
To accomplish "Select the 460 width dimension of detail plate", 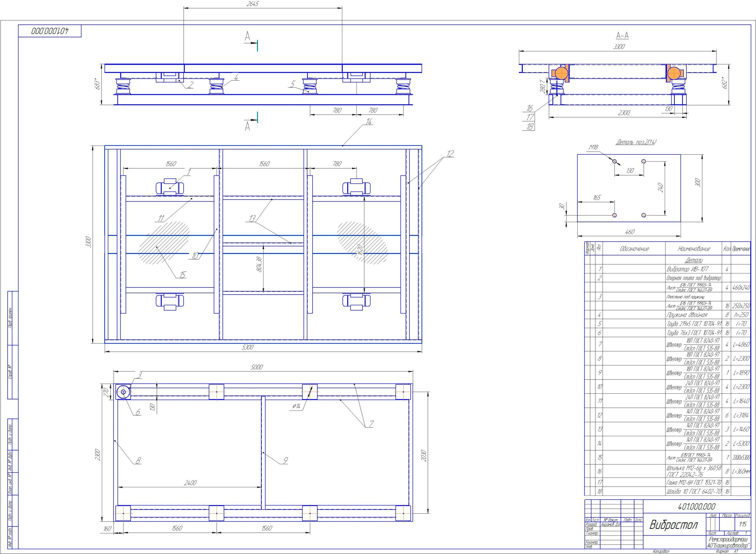I will coord(630,232).
